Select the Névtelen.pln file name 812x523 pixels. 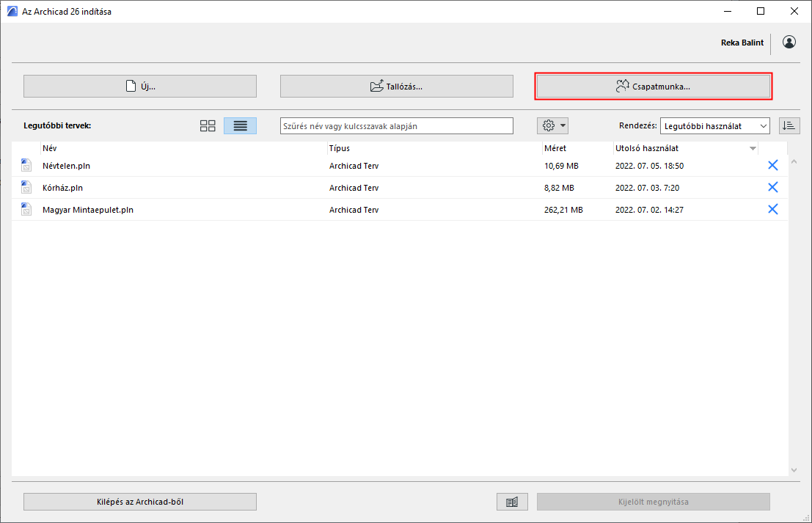66,166
